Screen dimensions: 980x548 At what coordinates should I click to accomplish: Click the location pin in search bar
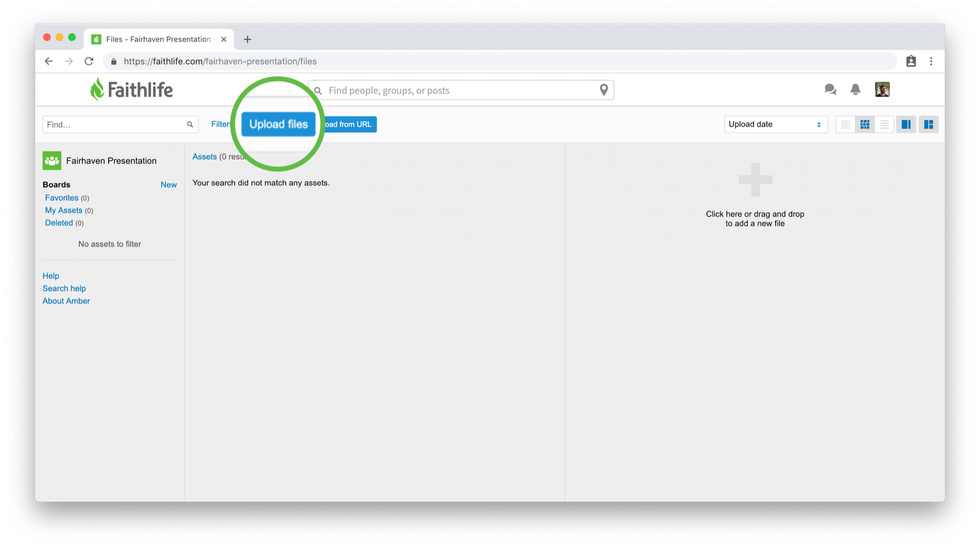point(604,90)
